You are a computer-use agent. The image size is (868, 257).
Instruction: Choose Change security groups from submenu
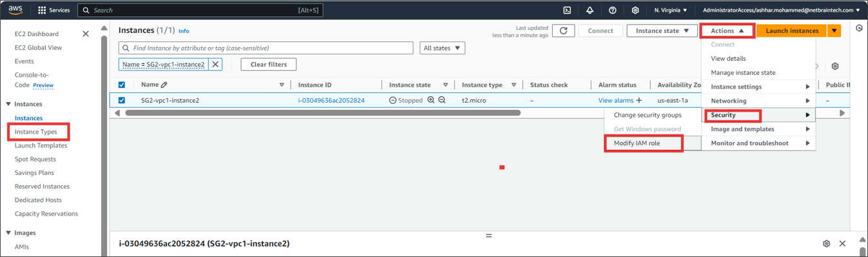[647, 115]
